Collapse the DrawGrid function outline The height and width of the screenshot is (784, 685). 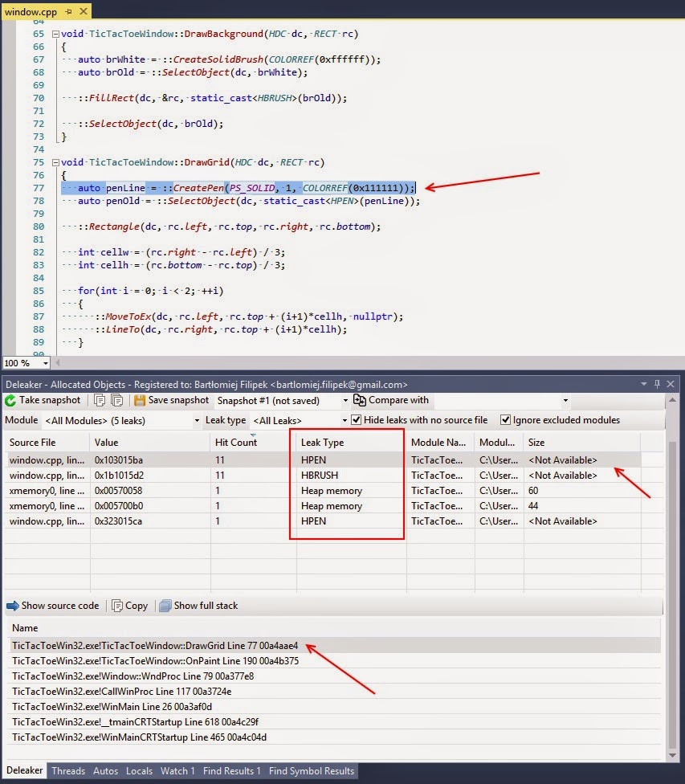[55, 162]
